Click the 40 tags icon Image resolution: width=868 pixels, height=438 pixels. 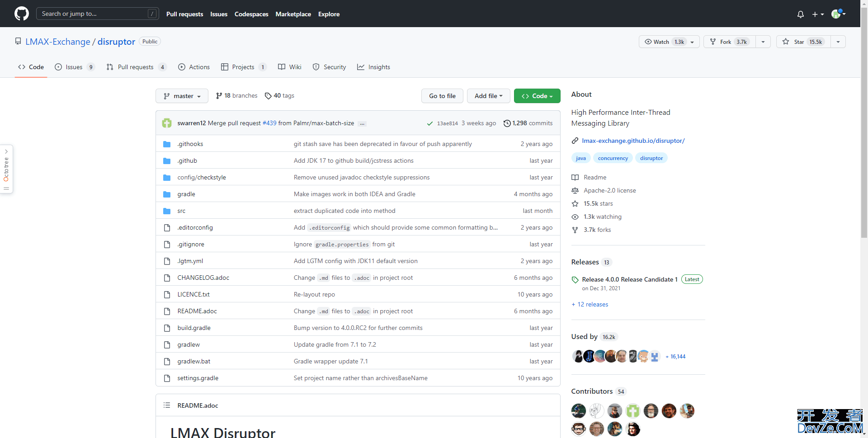pos(268,96)
